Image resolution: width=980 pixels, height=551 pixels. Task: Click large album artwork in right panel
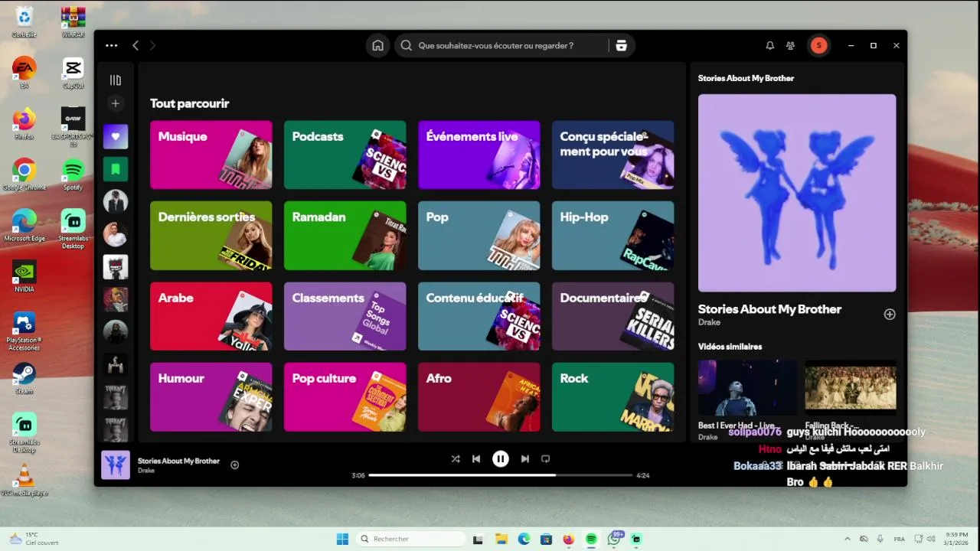click(797, 193)
